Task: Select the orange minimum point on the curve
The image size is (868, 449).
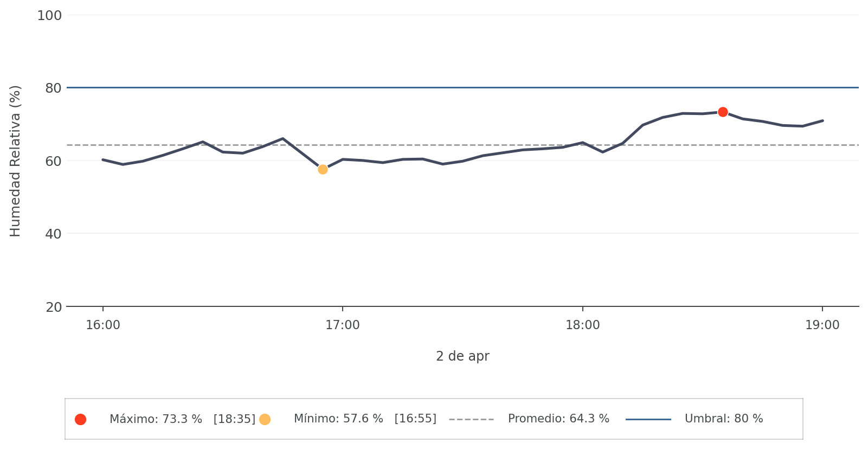Action: pos(323,169)
